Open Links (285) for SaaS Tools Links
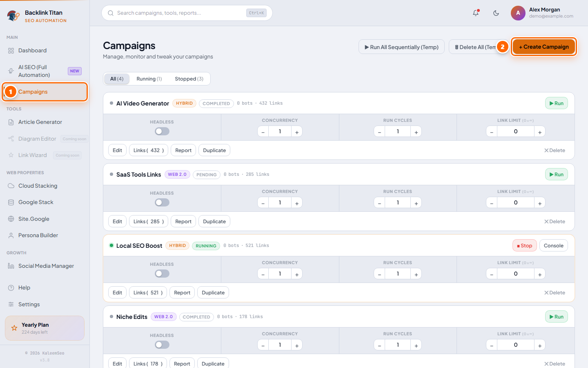 [x=149, y=222]
